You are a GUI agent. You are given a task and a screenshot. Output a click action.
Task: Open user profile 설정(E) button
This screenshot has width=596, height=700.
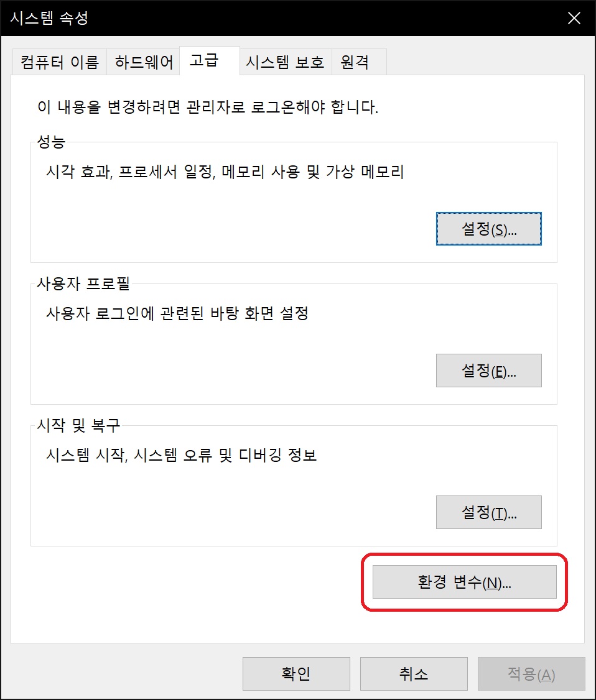489,371
